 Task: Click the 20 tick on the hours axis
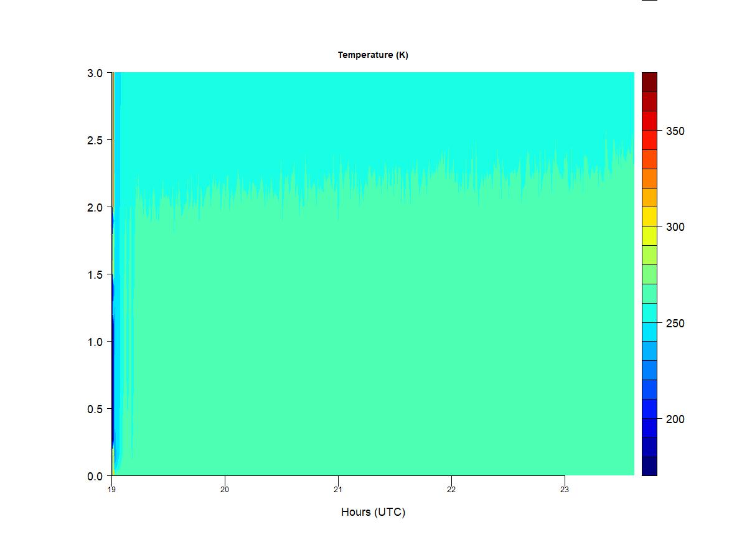225,489
